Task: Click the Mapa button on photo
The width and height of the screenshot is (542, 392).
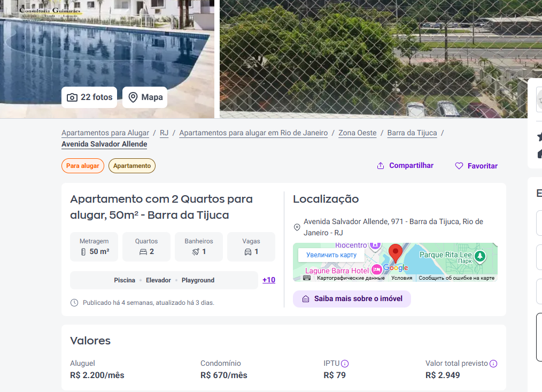Action: pos(145,97)
